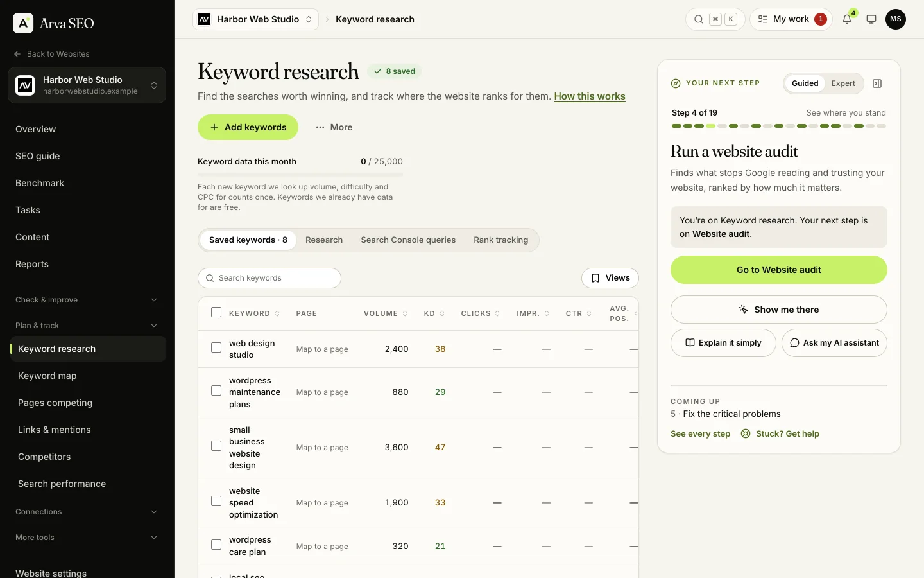924x578 pixels.
Task: Click the magnifier icon in Search keywords field
Action: coord(210,278)
